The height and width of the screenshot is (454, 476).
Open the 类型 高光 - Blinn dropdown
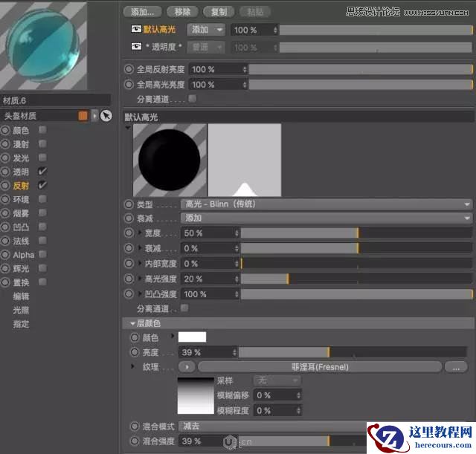click(327, 204)
